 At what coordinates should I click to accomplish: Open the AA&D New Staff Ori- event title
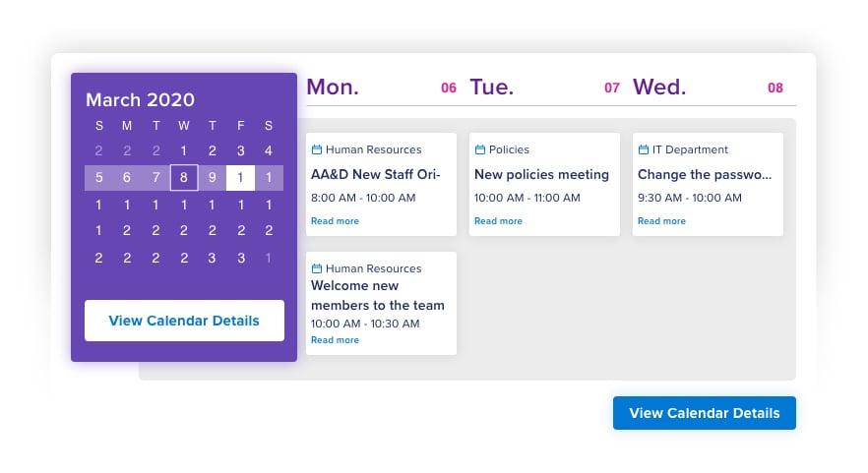375,174
